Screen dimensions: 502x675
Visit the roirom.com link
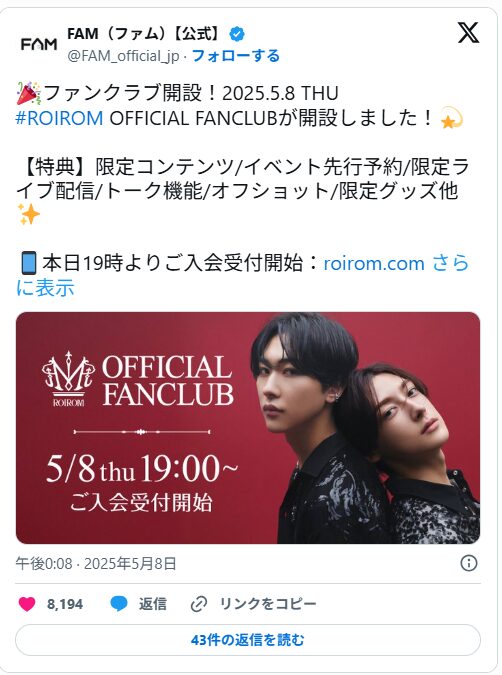tap(374, 263)
